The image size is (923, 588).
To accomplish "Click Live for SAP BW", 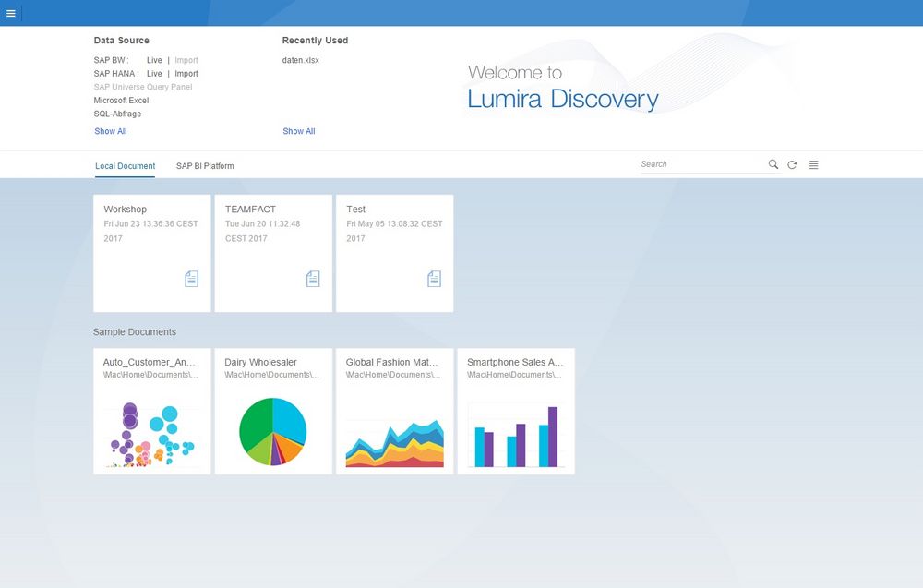I will (154, 60).
